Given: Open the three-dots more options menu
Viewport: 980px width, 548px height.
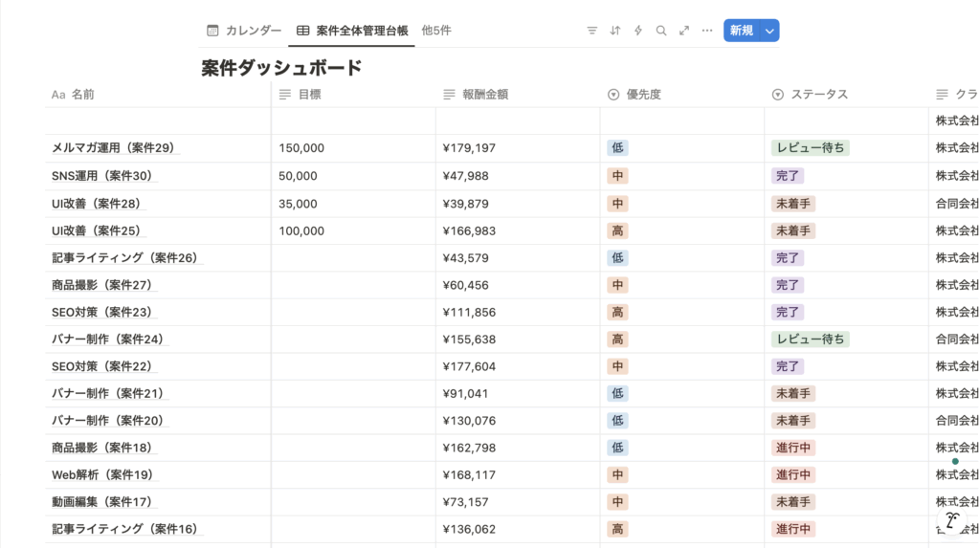Looking at the screenshot, I should [x=707, y=31].
